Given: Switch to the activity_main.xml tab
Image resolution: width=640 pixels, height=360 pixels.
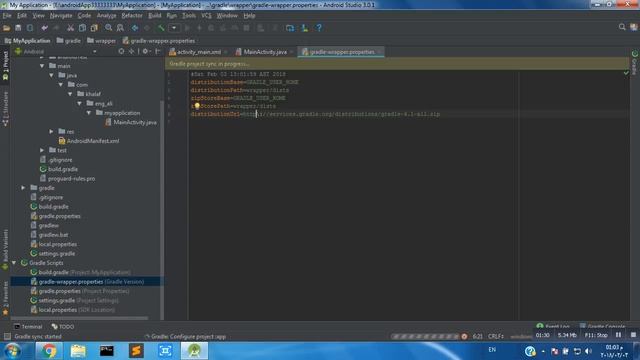Looking at the screenshot, I should pyautogui.click(x=199, y=52).
